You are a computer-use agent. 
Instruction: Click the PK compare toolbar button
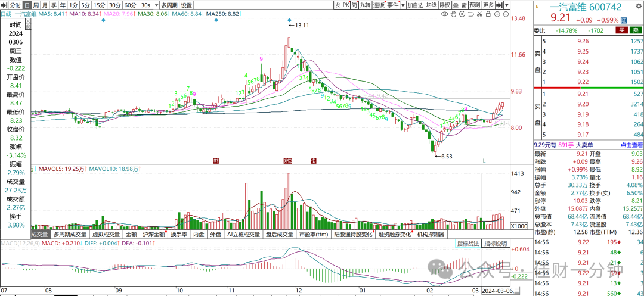click(x=345, y=5)
